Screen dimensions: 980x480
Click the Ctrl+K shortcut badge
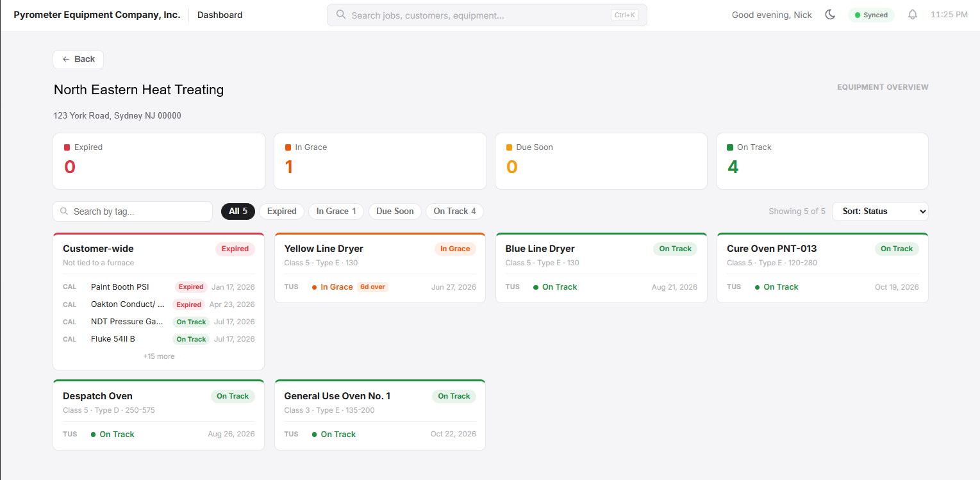coord(625,15)
